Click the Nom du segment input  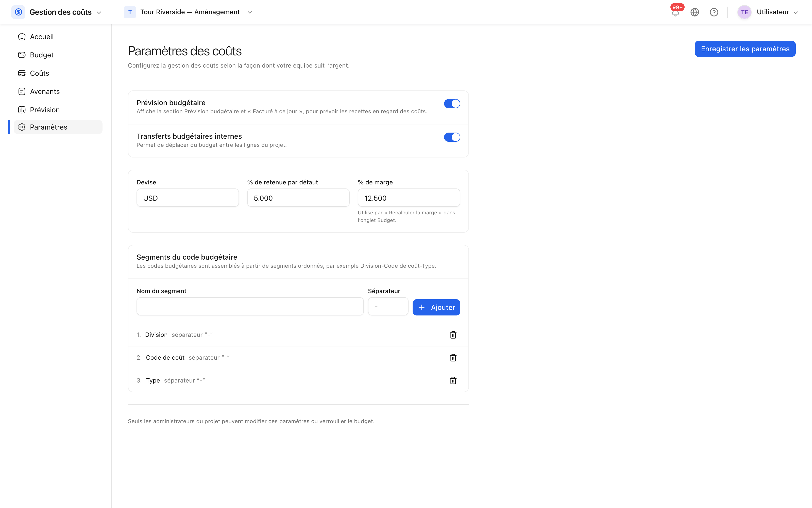(x=250, y=306)
